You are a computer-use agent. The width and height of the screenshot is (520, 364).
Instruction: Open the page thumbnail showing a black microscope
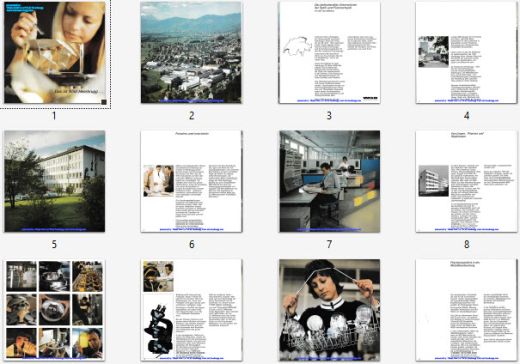(x=191, y=310)
